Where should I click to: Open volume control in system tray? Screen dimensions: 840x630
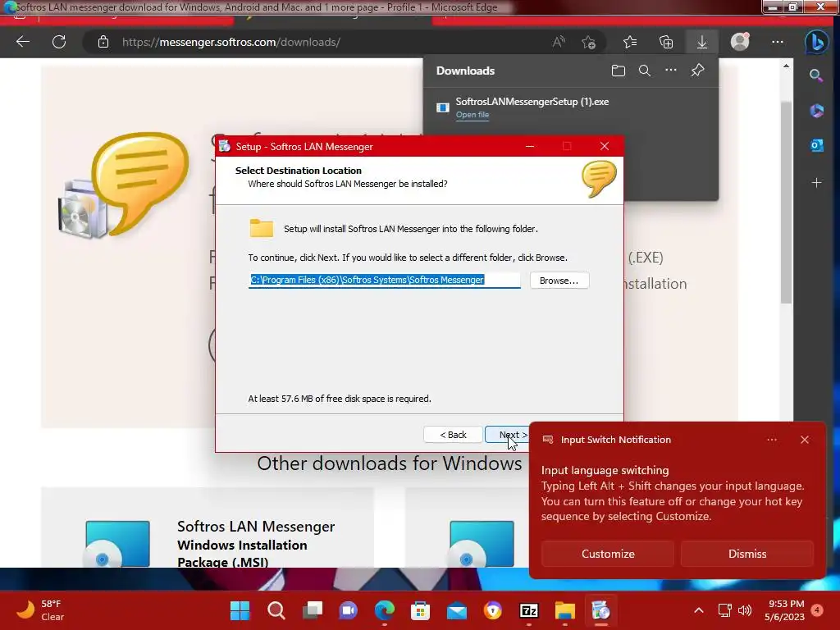[745, 610]
